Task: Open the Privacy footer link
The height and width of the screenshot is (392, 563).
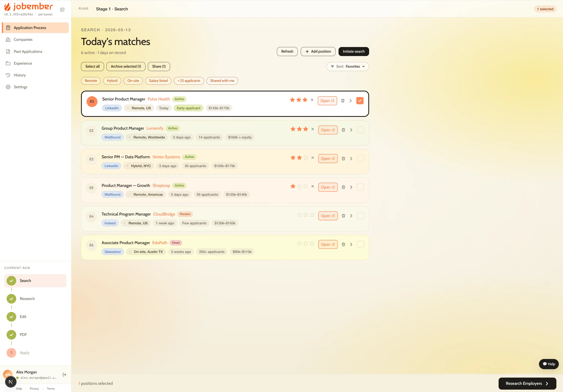Action: click(34, 389)
